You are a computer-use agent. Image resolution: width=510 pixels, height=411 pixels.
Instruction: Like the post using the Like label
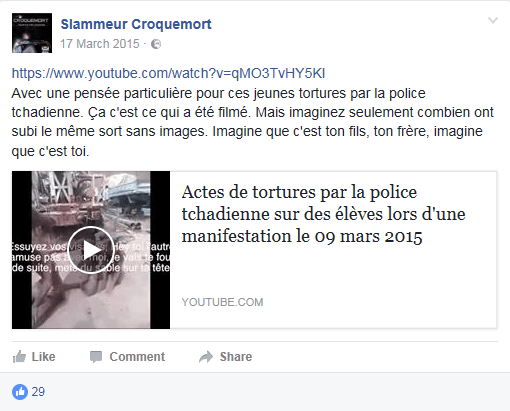point(43,357)
